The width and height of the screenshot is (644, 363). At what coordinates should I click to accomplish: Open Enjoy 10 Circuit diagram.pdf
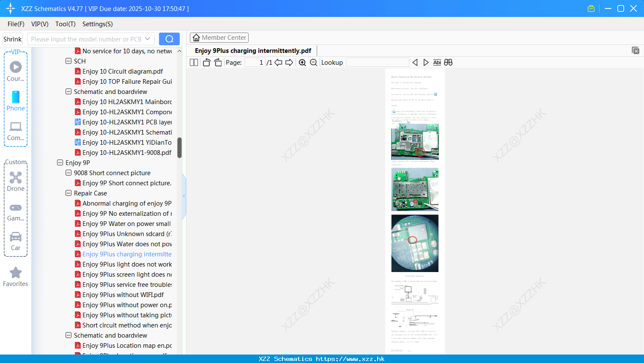[123, 71]
